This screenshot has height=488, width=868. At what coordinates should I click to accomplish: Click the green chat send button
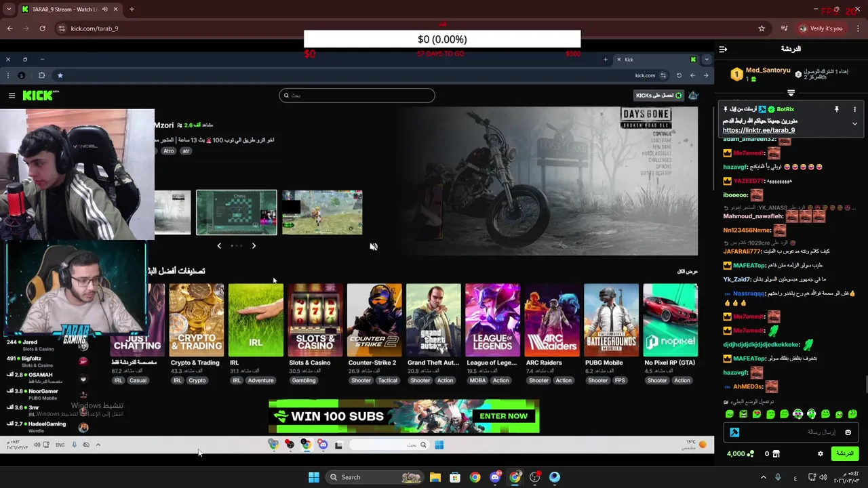[x=844, y=453]
